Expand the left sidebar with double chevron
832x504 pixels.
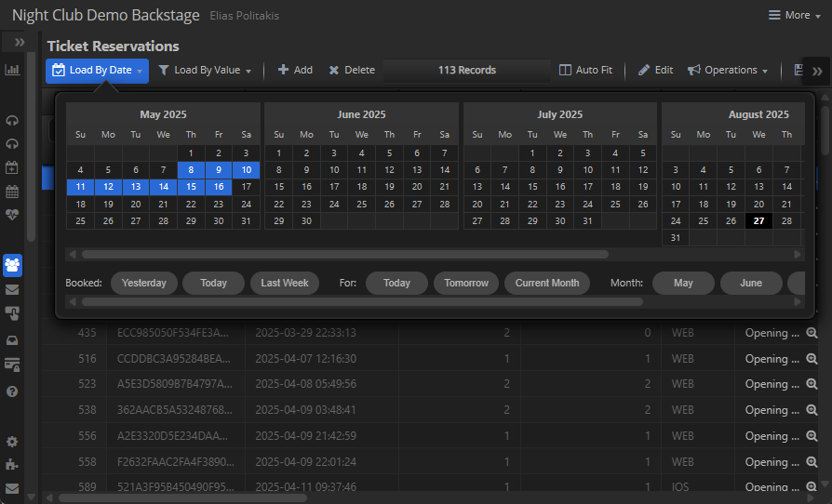pyautogui.click(x=20, y=43)
